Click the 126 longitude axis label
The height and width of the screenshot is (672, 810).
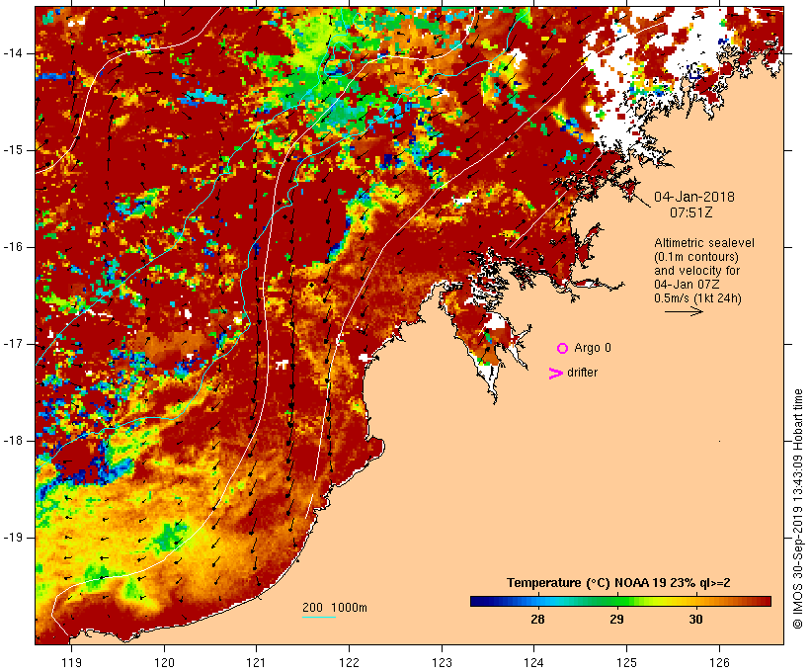coord(719,662)
